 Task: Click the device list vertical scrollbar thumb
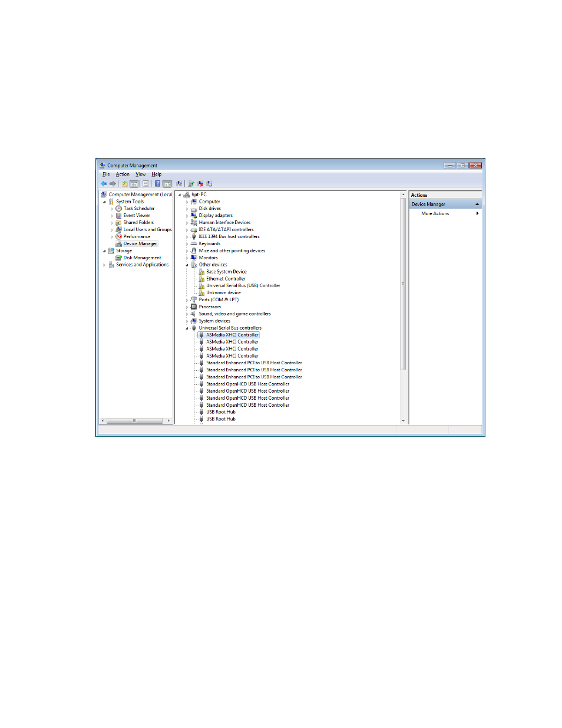click(404, 284)
